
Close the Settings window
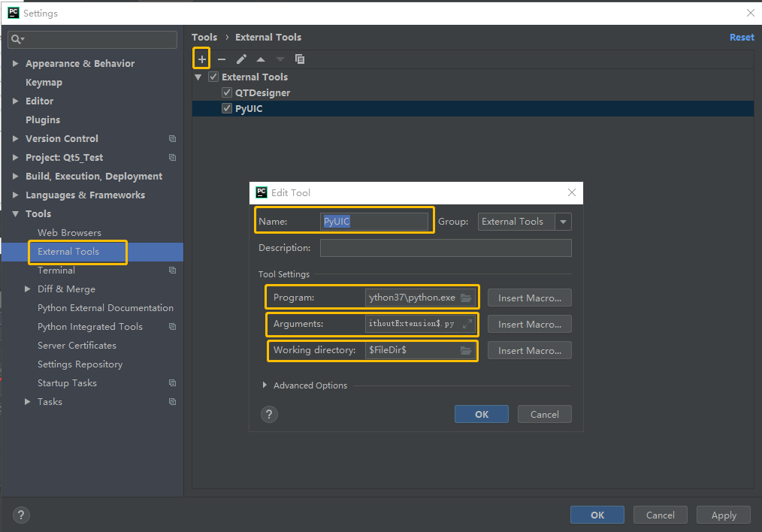point(751,13)
